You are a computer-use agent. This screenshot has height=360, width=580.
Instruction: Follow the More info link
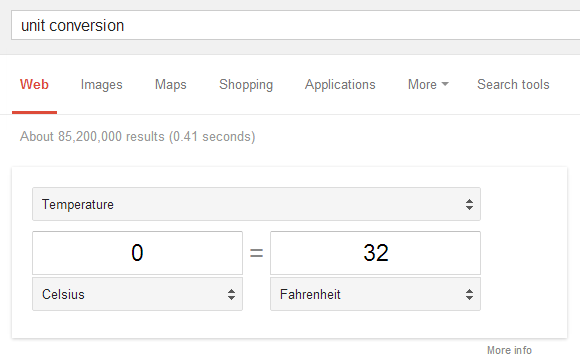[509, 350]
